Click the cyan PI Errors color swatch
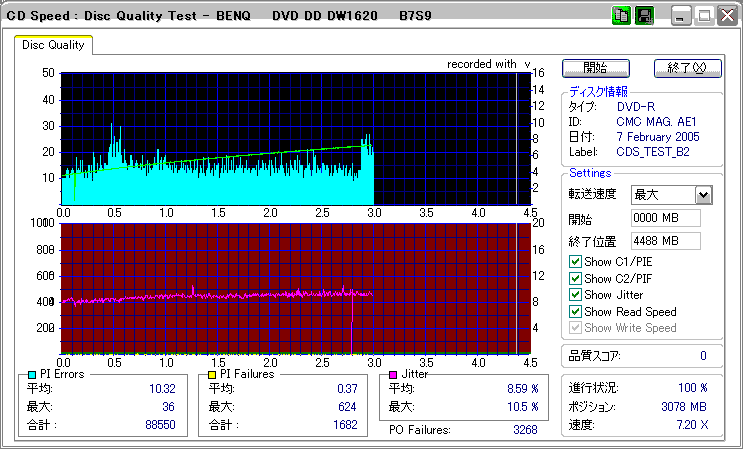The width and height of the screenshot is (743, 449). (32, 375)
